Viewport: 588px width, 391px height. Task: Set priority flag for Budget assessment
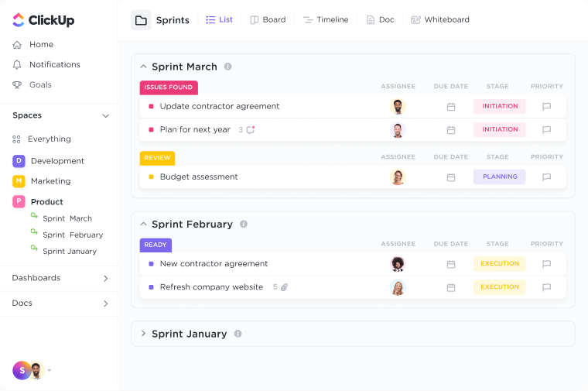pyautogui.click(x=546, y=177)
